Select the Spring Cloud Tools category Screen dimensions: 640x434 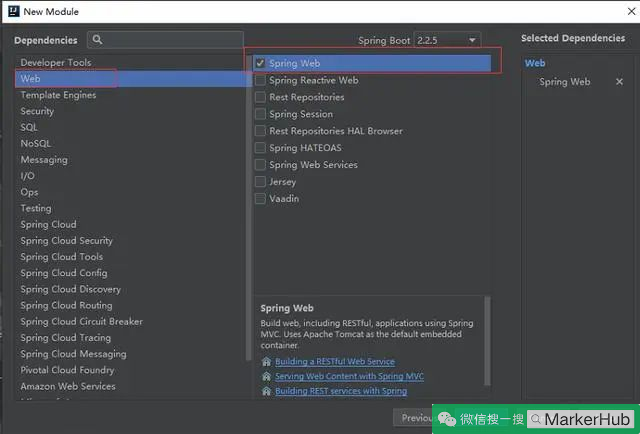(131, 257)
